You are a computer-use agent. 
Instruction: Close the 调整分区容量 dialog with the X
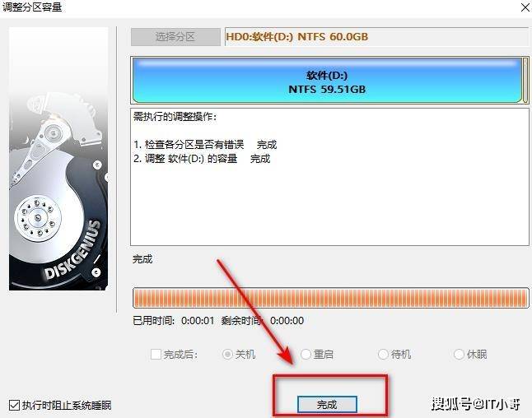[525, 7]
